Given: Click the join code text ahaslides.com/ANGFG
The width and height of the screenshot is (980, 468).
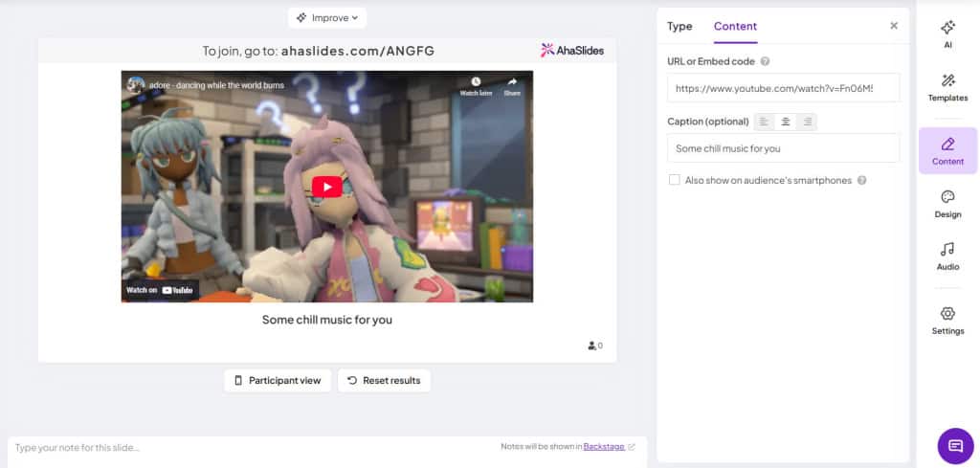Looking at the screenshot, I should (x=358, y=52).
